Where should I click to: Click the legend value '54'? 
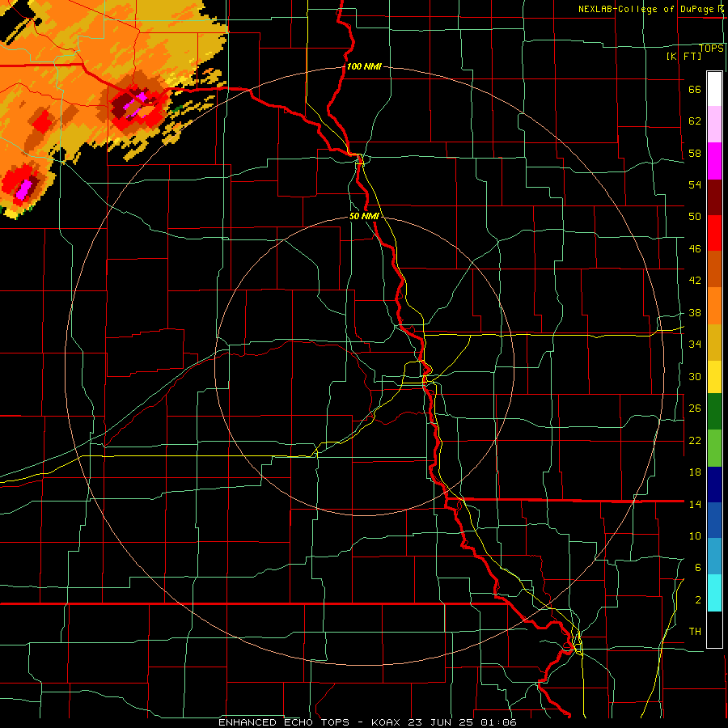pos(695,184)
